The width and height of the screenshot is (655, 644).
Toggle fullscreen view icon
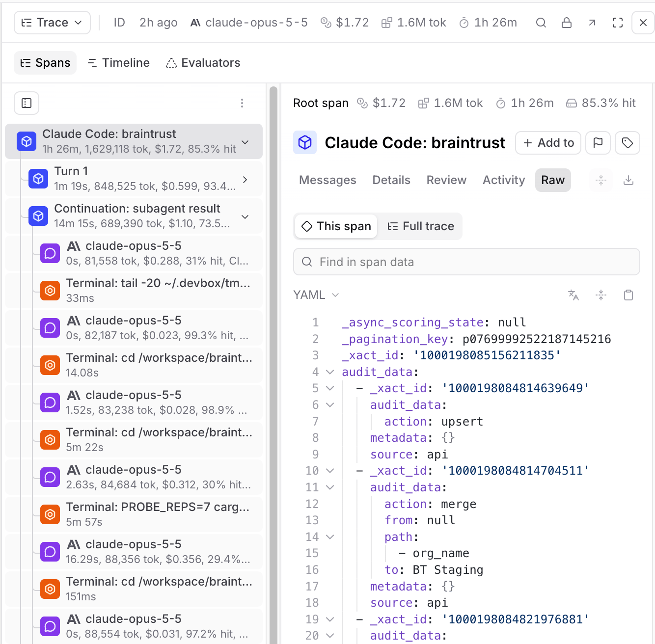pos(618,23)
